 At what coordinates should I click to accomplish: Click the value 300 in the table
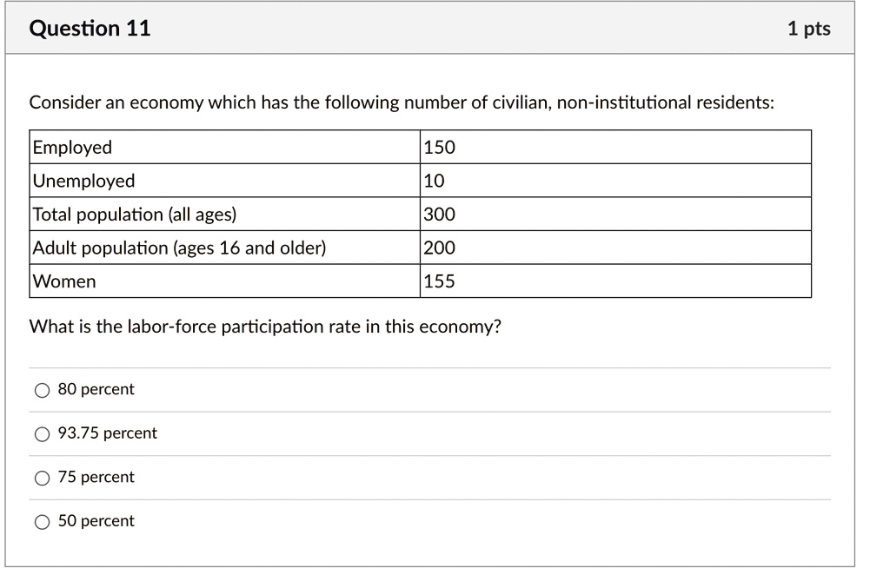[439, 215]
